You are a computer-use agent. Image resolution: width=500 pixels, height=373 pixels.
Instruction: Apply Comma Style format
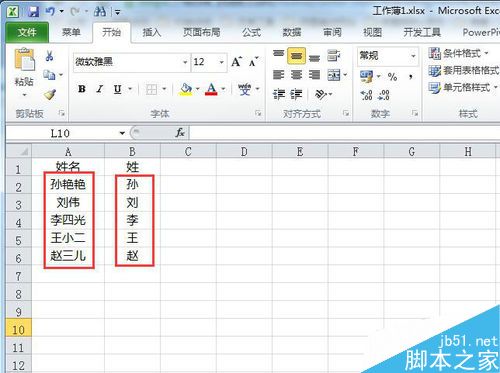tap(411, 77)
